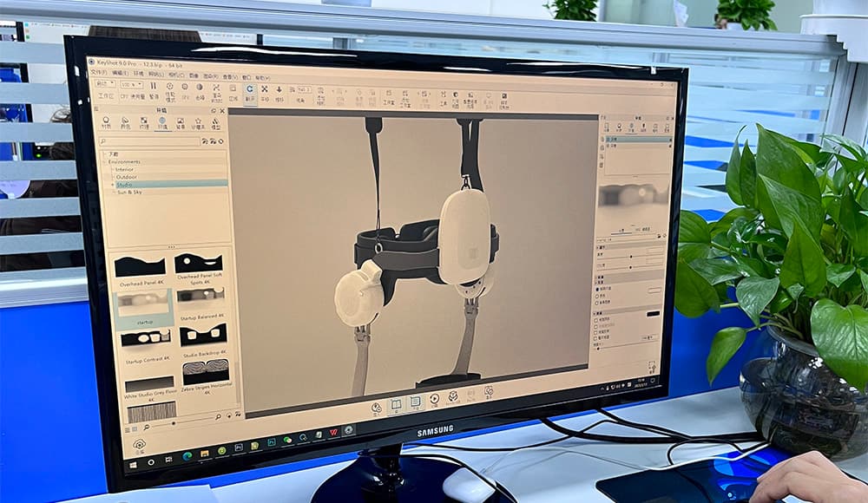Open the Cloud Library icon at bottom left
This screenshot has width=868, height=503.
click(139, 444)
